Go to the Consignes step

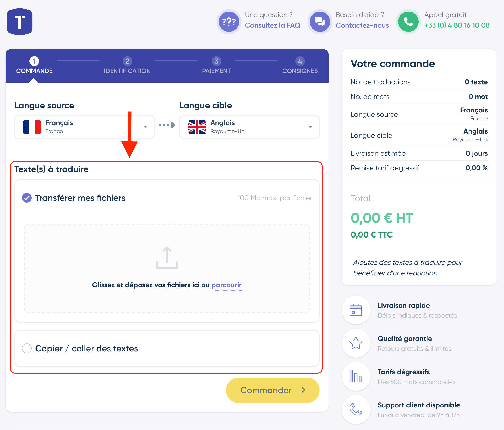300,66
